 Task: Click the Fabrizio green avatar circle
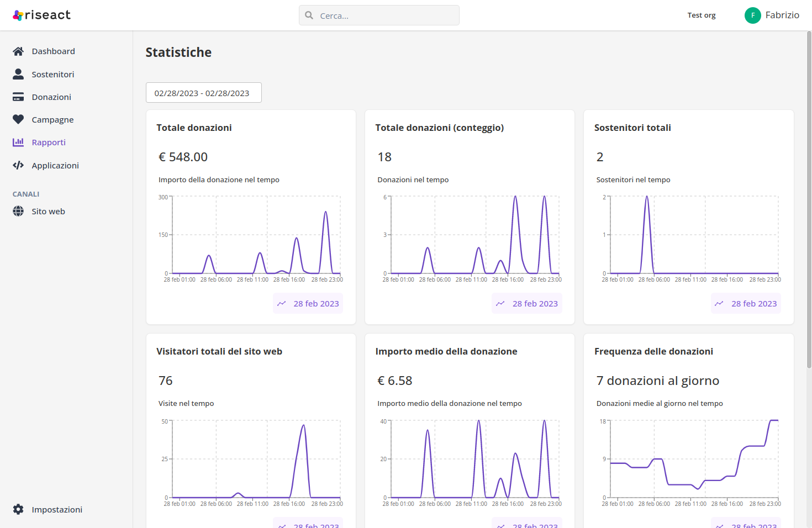coord(752,15)
